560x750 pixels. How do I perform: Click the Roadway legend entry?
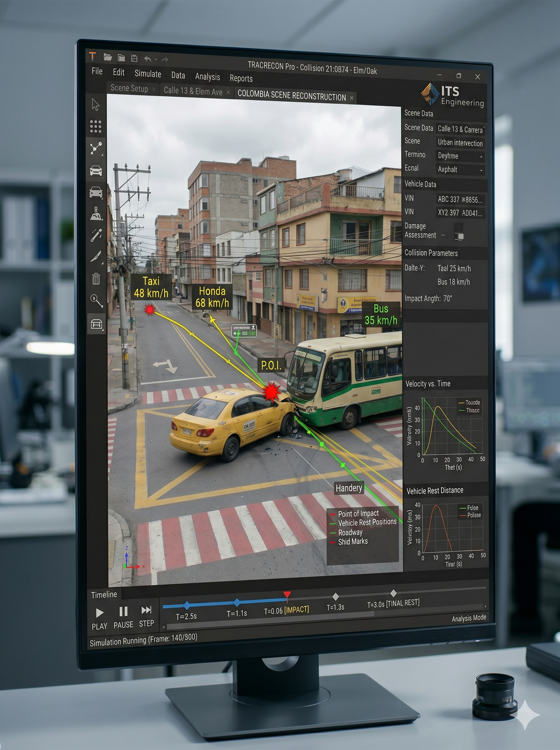[346, 532]
